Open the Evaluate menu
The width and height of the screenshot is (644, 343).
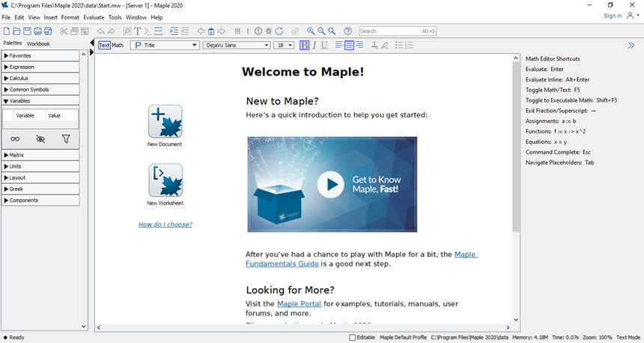pyautogui.click(x=94, y=17)
